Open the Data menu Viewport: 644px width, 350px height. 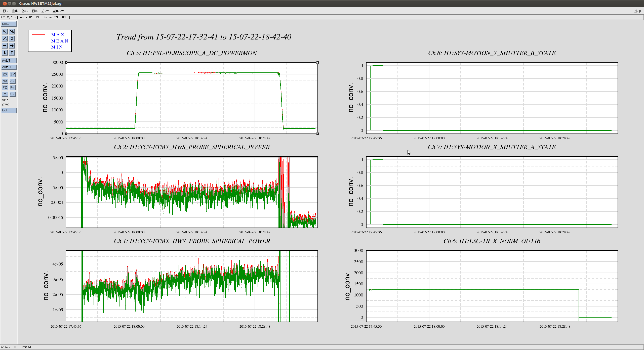tap(25, 11)
